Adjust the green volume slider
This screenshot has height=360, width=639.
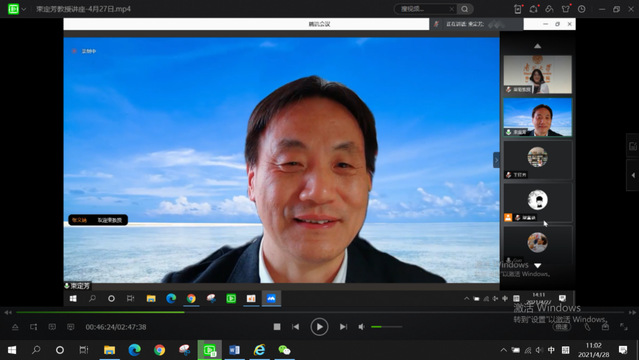(386, 327)
